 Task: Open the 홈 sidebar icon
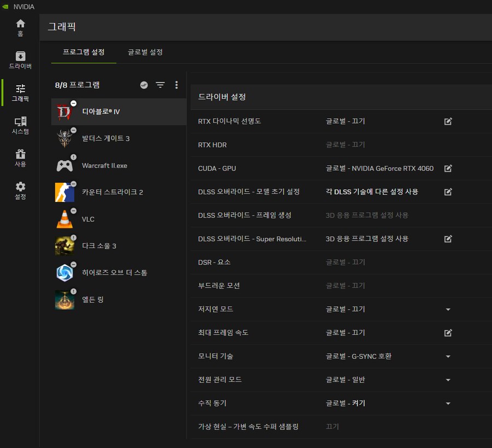(x=20, y=26)
